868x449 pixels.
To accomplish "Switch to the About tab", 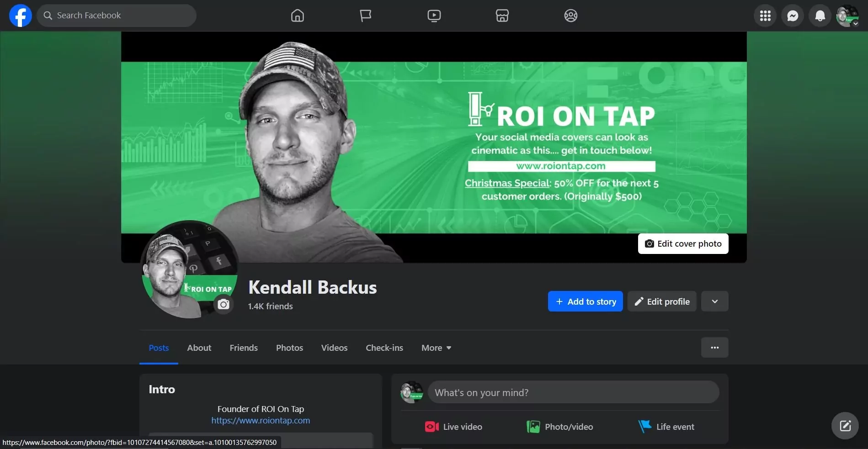I will coord(199,348).
